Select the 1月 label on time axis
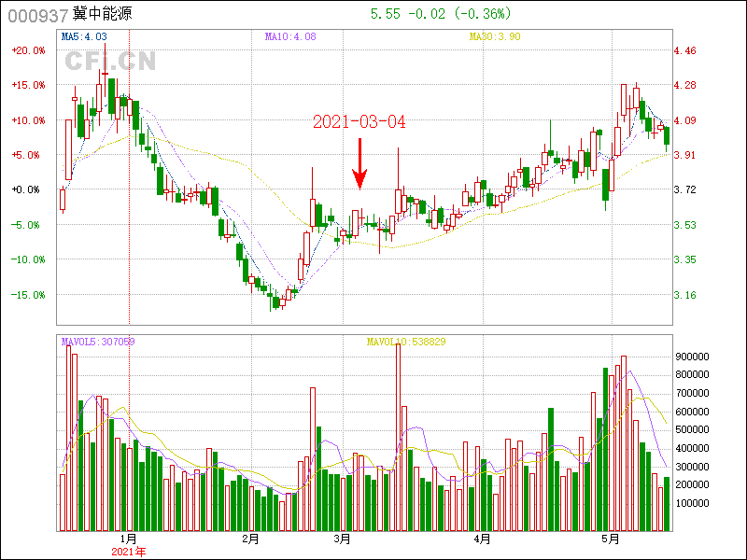 point(129,539)
